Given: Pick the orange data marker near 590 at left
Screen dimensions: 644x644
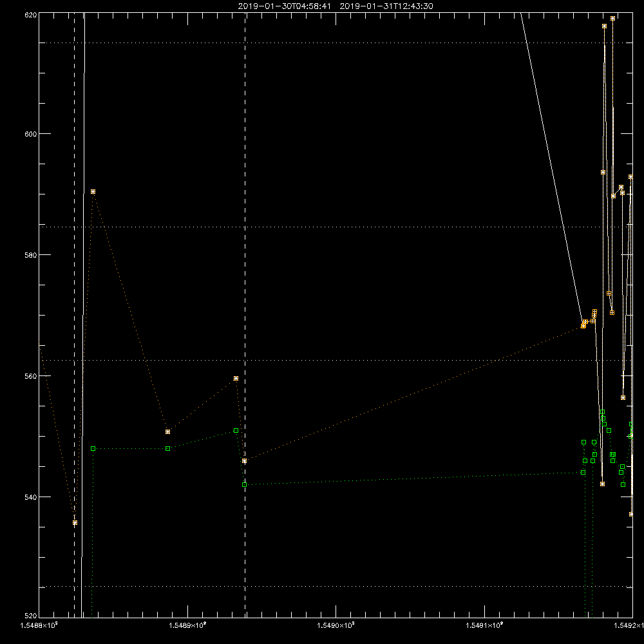Looking at the screenshot, I should [x=93, y=192].
